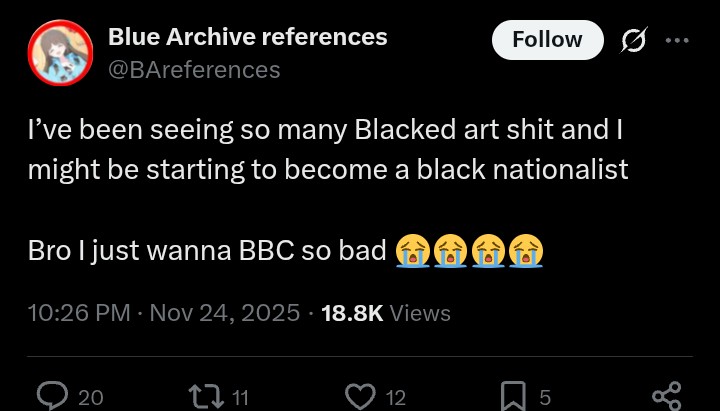Click the like count of 12
This screenshot has width=720, height=411.
[395, 397]
